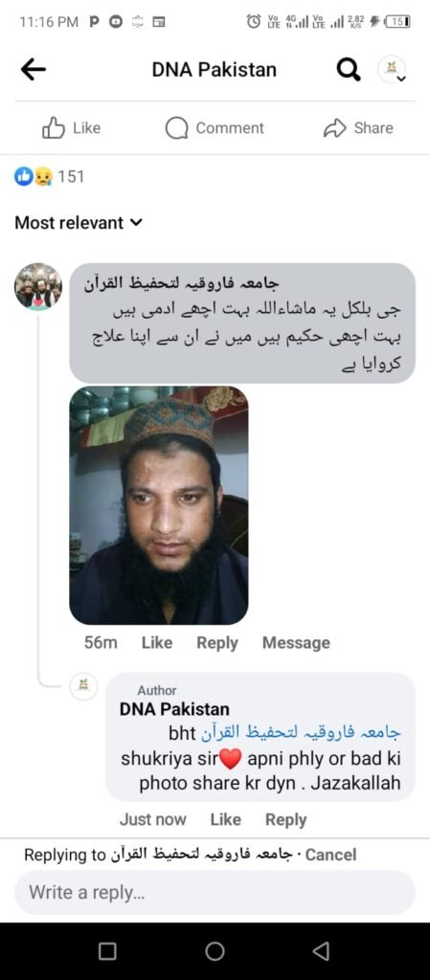Reply to the 56m-old comment
The width and height of the screenshot is (430, 980).
coord(216,642)
